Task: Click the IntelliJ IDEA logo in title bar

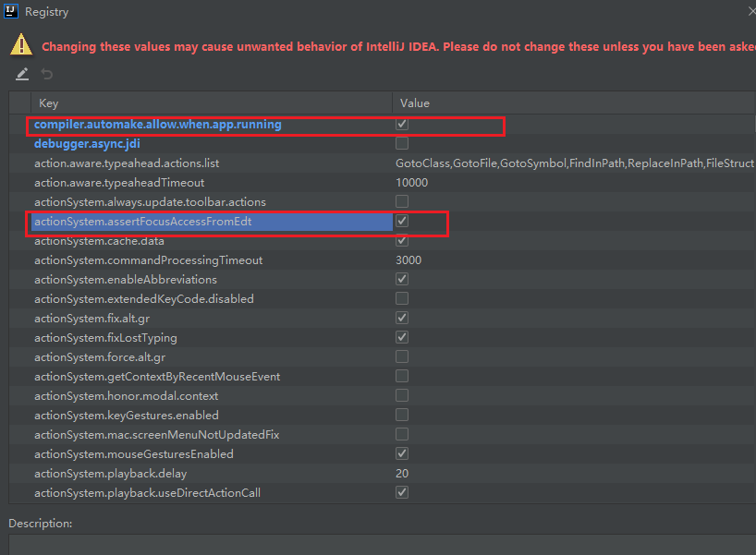Action: tap(10, 11)
